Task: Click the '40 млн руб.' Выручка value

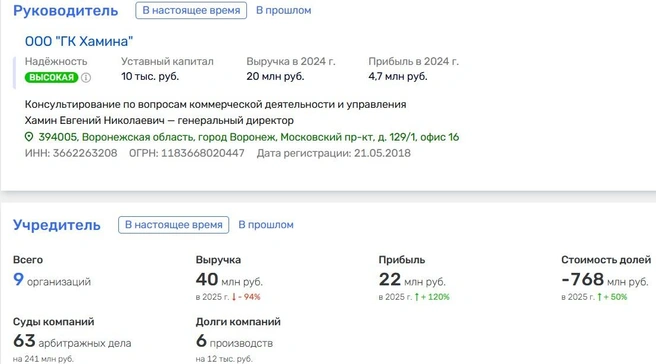Action: coord(229,280)
